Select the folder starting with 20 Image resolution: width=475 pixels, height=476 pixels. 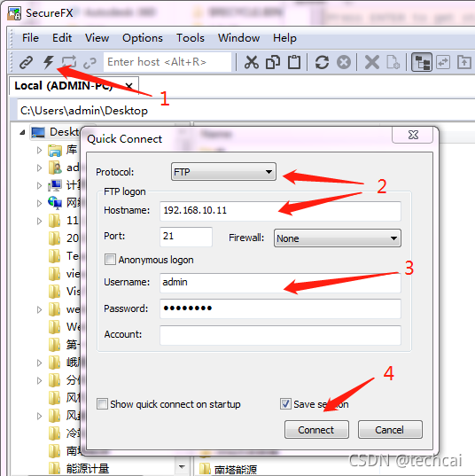[64, 238]
